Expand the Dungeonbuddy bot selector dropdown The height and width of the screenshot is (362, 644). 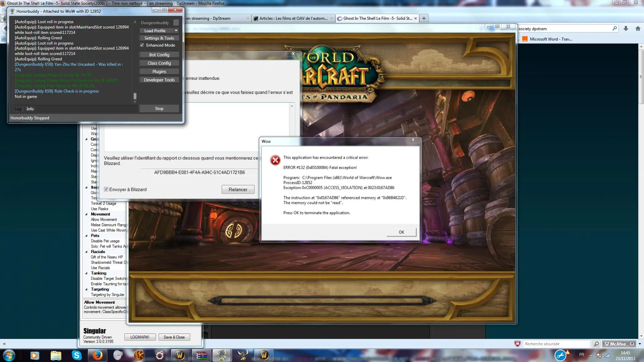point(176,23)
